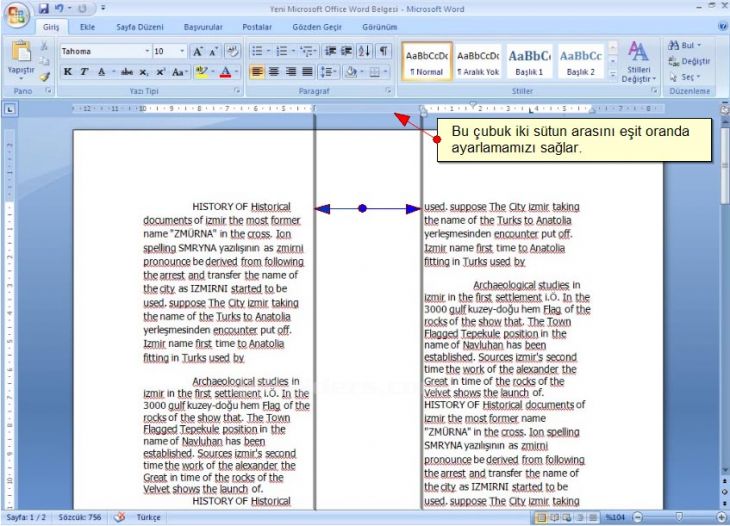Click the Değiştir replace button

click(689, 61)
